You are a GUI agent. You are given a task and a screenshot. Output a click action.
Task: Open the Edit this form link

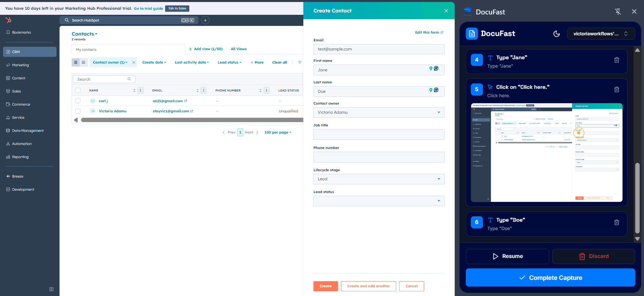click(429, 32)
